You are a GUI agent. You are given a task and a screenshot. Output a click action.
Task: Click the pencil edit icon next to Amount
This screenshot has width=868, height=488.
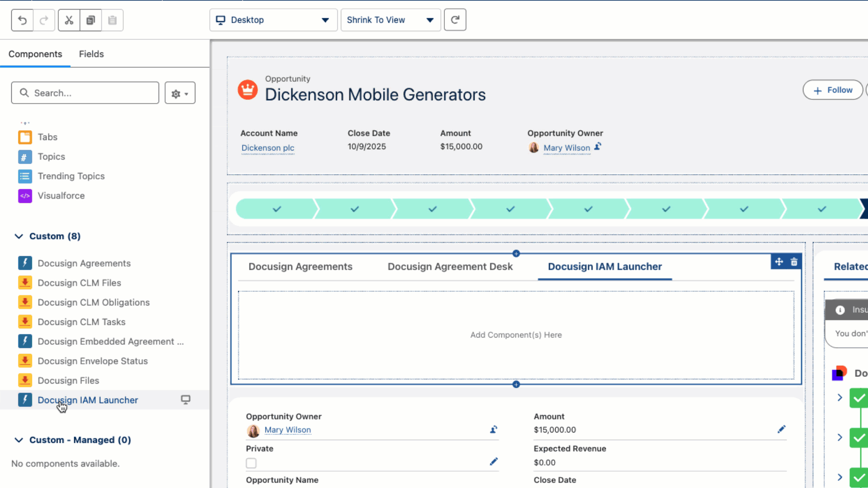coord(782,429)
